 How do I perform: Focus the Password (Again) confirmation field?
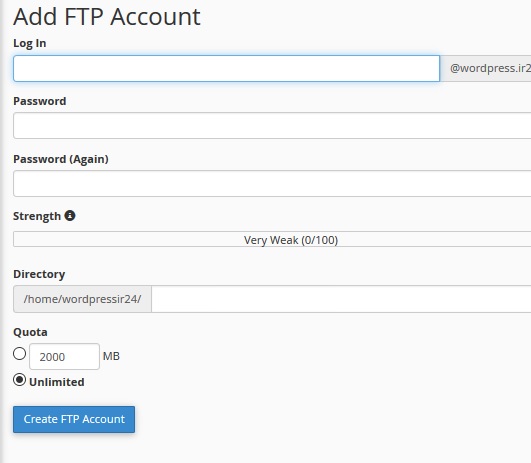(x=272, y=184)
